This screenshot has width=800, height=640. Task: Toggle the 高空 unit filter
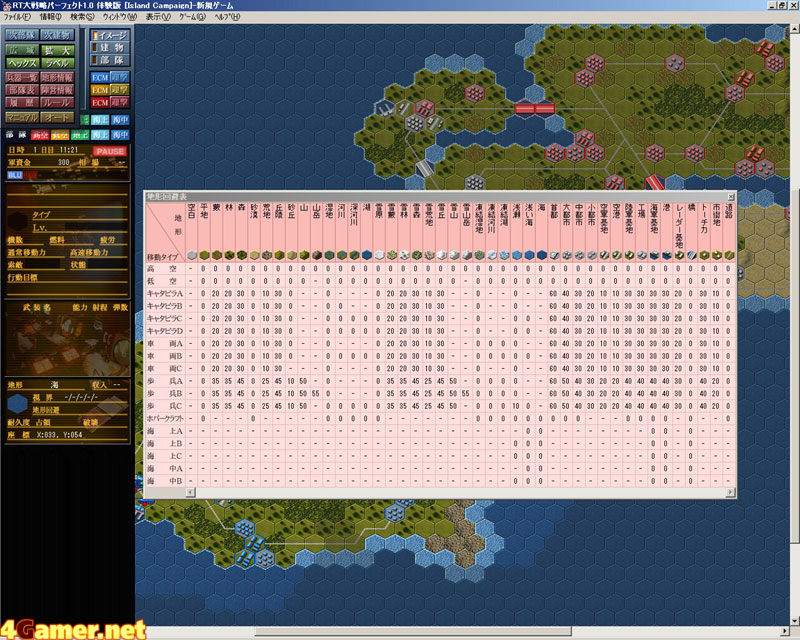[x=40, y=135]
